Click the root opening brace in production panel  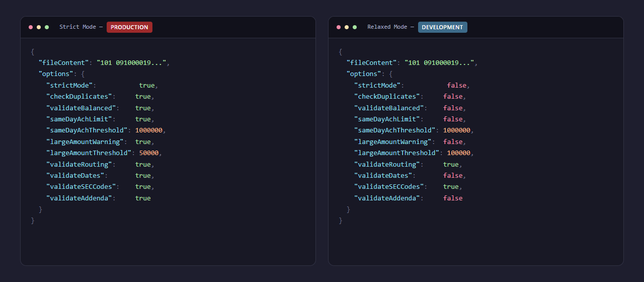33,51
